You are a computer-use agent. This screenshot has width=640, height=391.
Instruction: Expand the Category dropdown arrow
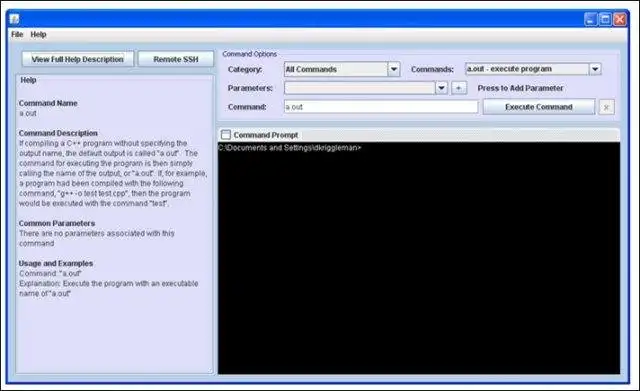pos(393,69)
